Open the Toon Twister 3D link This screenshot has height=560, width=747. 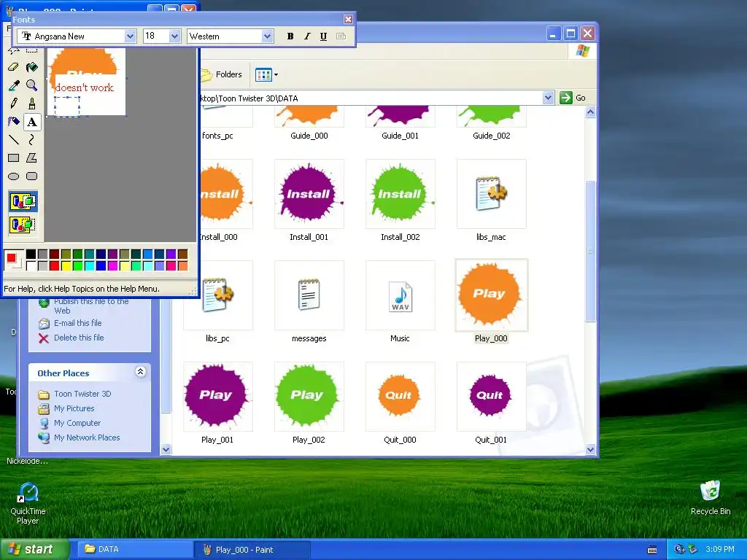coord(82,394)
